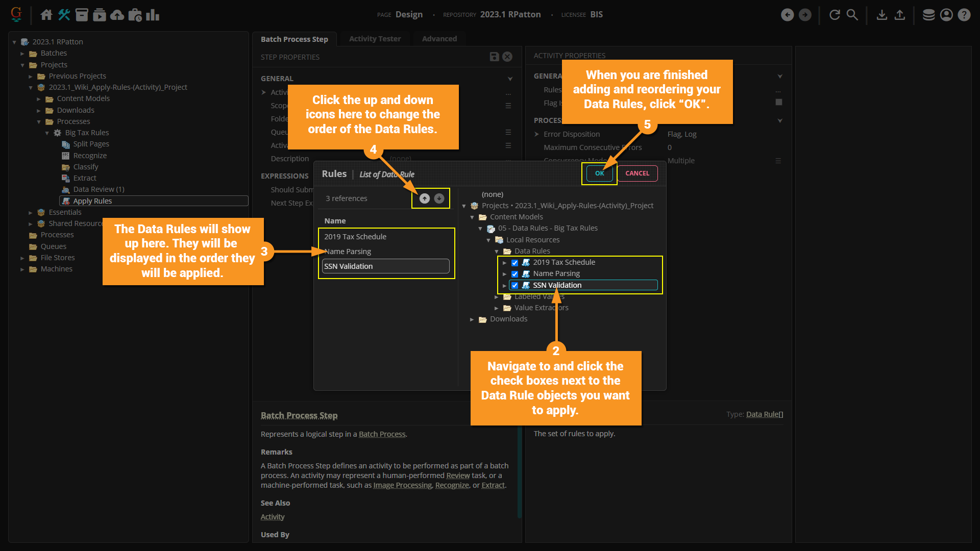
Task: Expand the Downloads node in rule picker
Action: (472, 319)
